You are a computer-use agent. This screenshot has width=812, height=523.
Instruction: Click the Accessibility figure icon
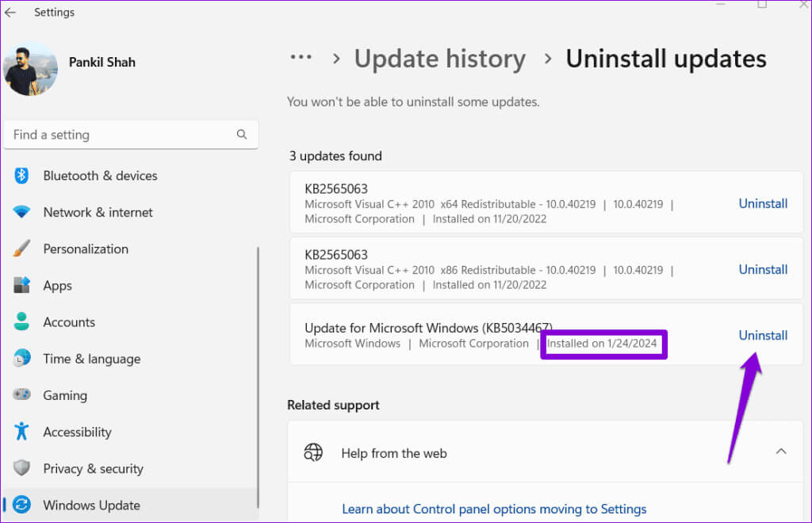(21, 431)
